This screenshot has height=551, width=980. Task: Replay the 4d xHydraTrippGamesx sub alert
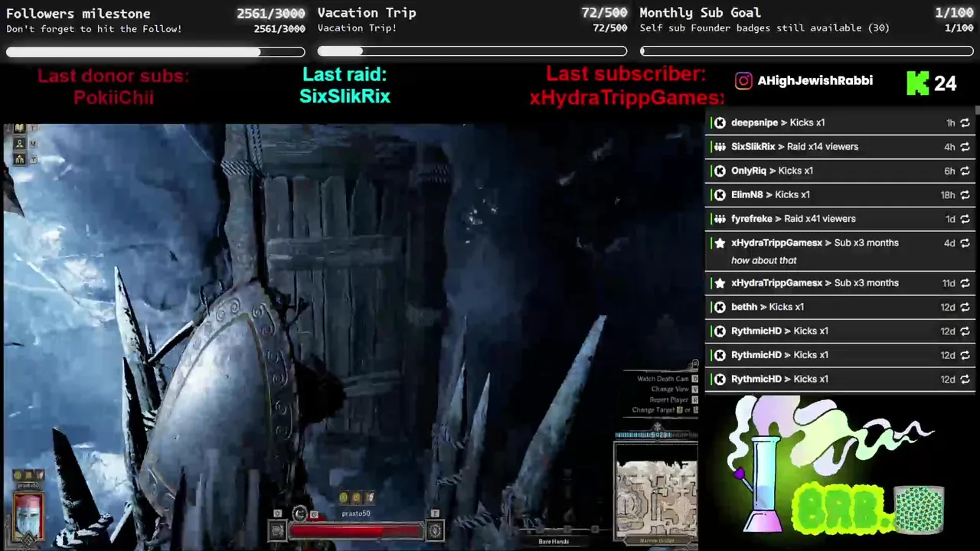(x=965, y=243)
